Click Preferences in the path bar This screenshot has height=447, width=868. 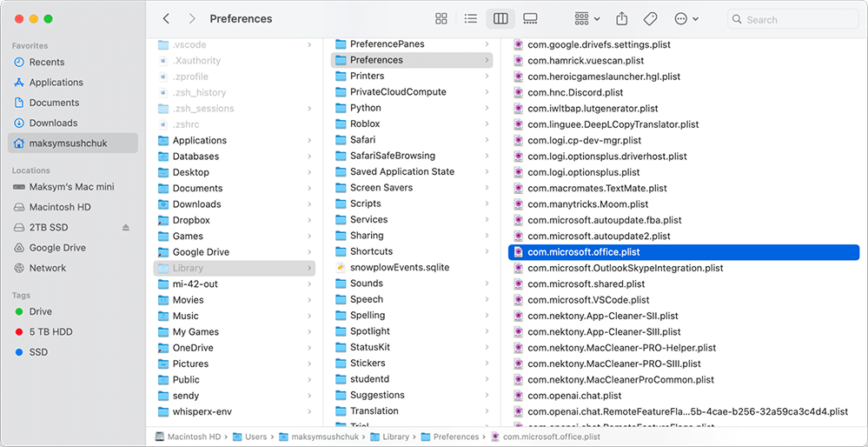[x=450, y=437]
